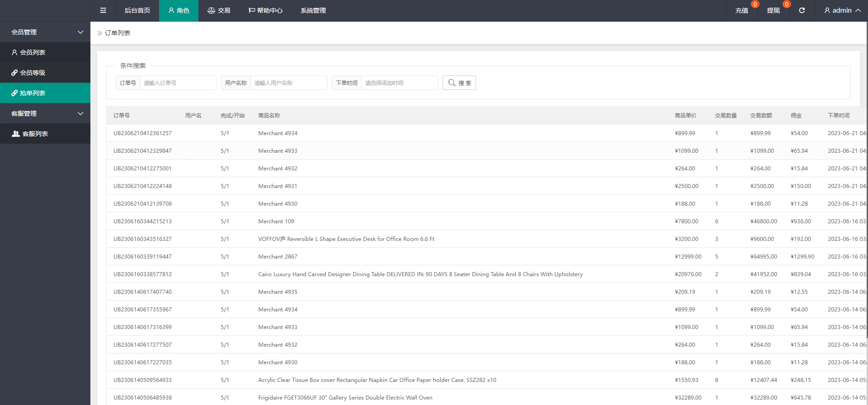The image size is (868, 405).
Task: Click order row UB2306210412361257
Action: [x=142, y=133]
